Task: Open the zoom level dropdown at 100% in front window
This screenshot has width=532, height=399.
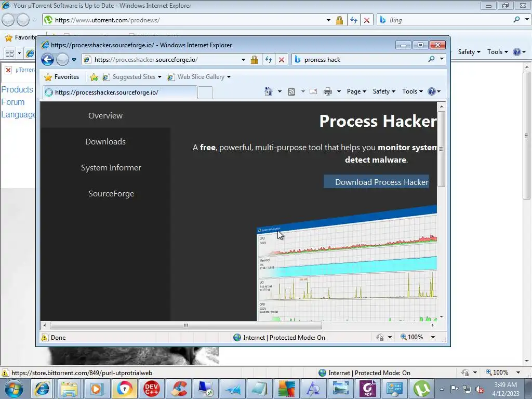Action: 433,337
